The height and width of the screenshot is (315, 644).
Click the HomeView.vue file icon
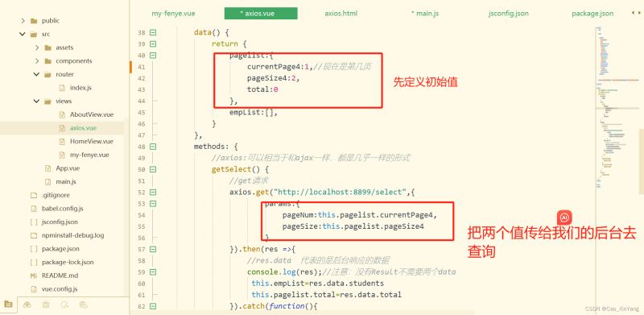[x=62, y=142]
